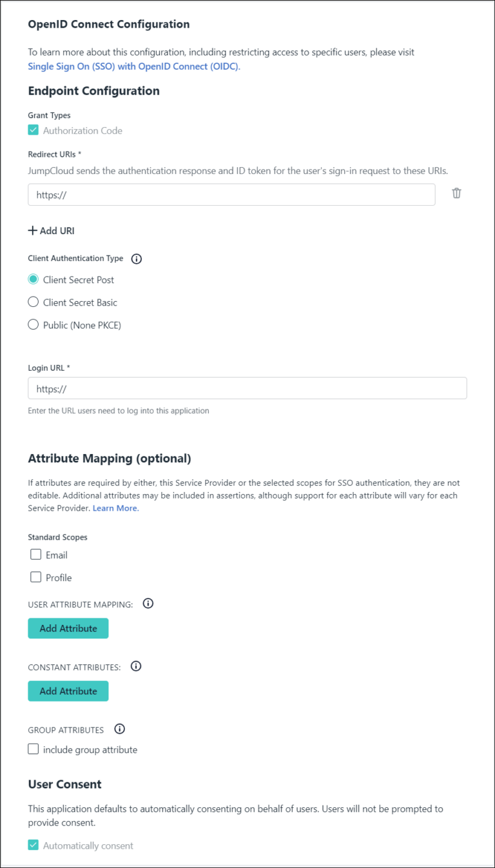Check the Profile scope checkbox

35,577
